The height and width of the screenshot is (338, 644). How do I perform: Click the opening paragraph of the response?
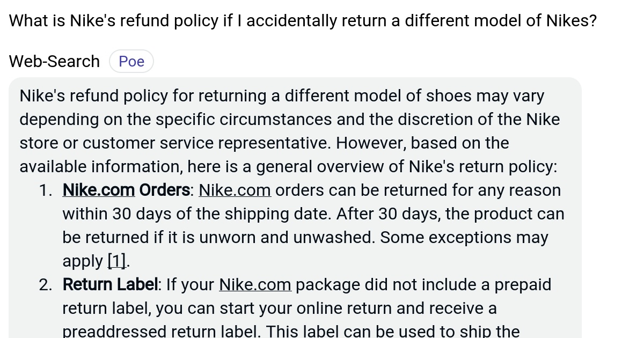[x=290, y=131]
